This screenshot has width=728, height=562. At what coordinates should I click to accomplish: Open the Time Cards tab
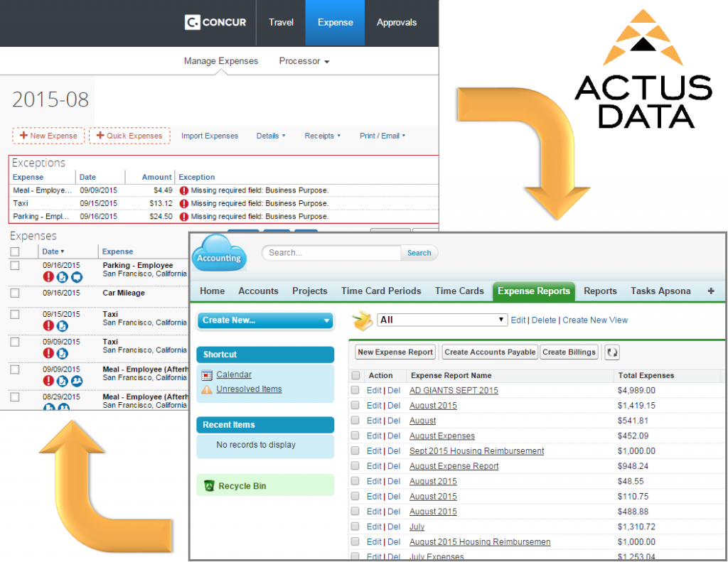tap(459, 291)
